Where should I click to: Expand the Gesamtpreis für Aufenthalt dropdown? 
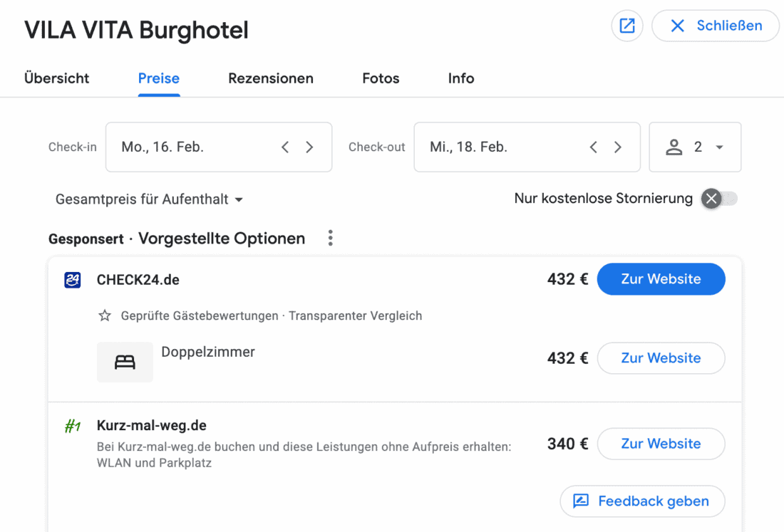point(149,199)
